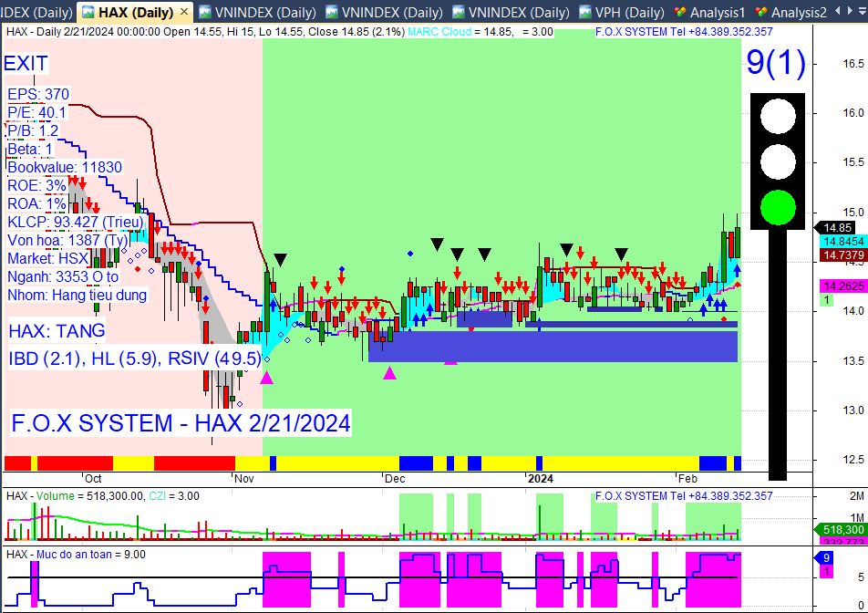
Task: Click the Nov label on time axis
Action: pos(243,478)
